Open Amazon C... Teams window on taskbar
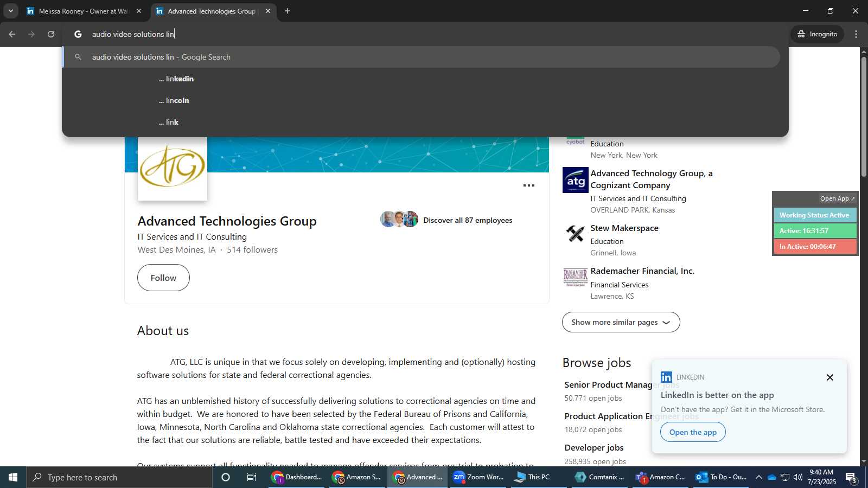Image resolution: width=868 pixels, height=488 pixels. tap(661, 477)
